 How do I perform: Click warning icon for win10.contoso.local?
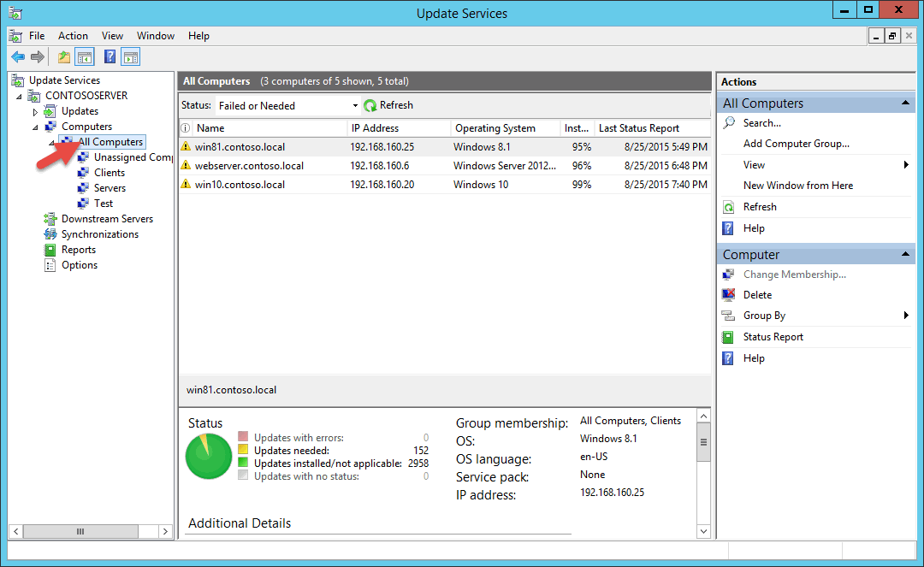(186, 184)
